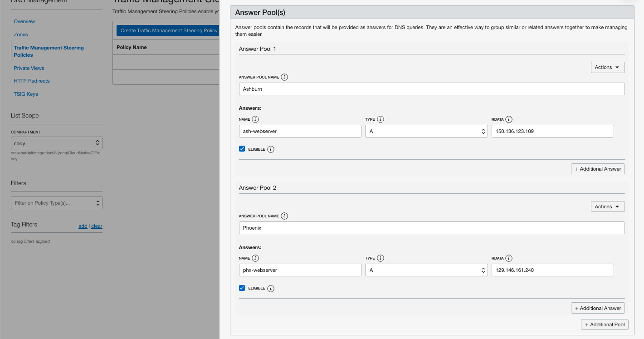
Task: Click the Additional Pool button
Action: [605, 324]
